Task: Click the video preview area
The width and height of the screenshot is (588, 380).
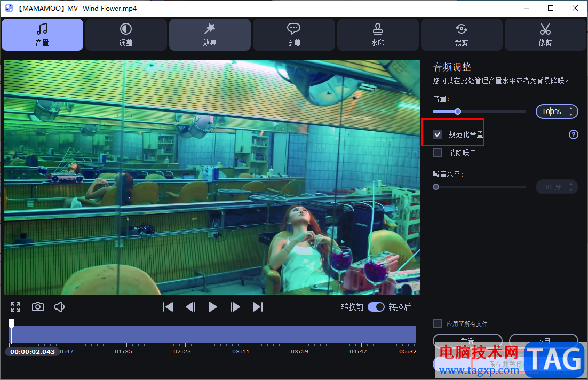Action: [212, 177]
